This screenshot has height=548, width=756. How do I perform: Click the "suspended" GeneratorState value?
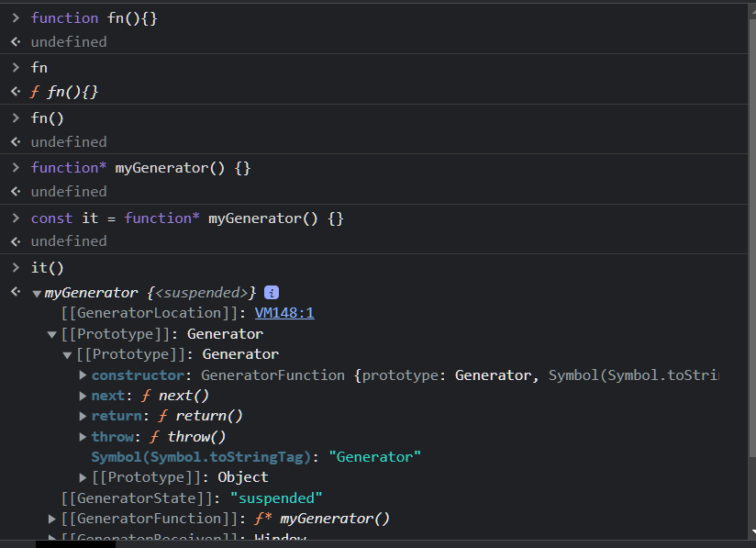pos(276,498)
